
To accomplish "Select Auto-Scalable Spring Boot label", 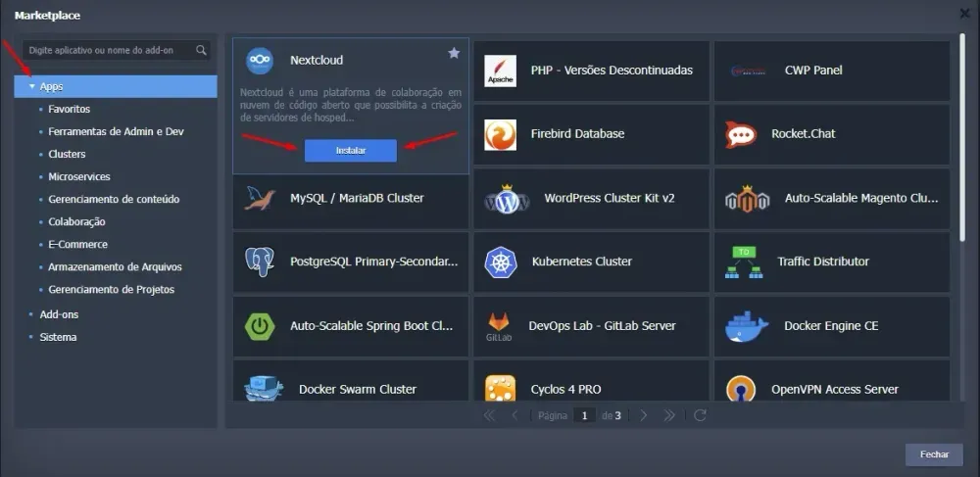I will pos(371,326).
